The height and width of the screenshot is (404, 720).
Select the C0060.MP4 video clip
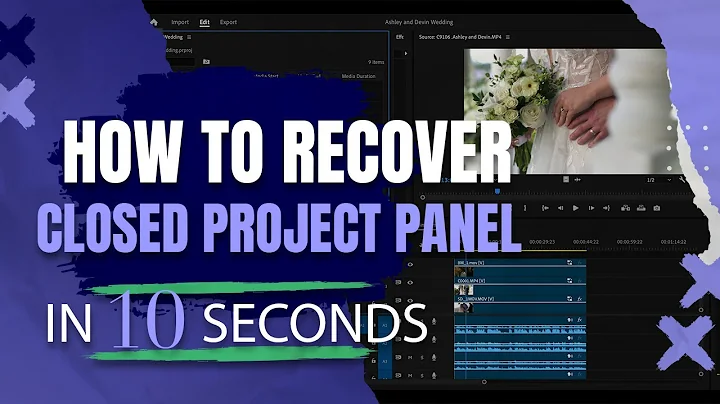pyautogui.click(x=520, y=286)
